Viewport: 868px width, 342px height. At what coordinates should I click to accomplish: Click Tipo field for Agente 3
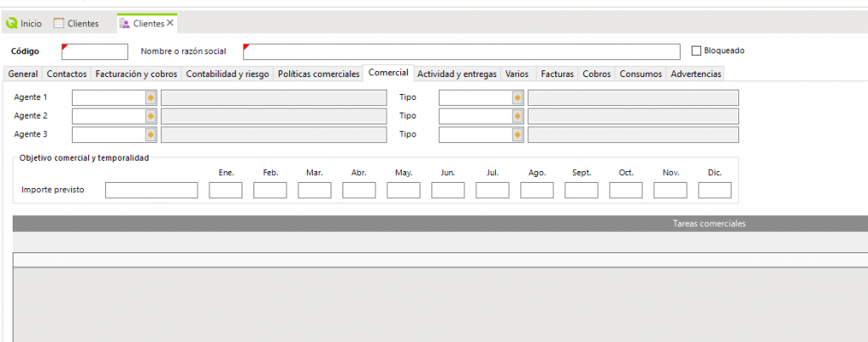point(476,135)
